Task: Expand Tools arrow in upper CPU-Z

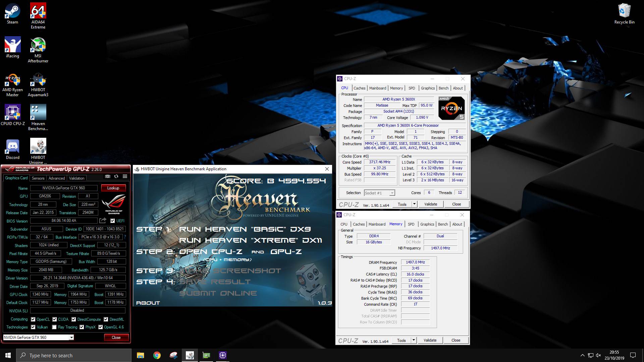Action: pyautogui.click(x=414, y=204)
